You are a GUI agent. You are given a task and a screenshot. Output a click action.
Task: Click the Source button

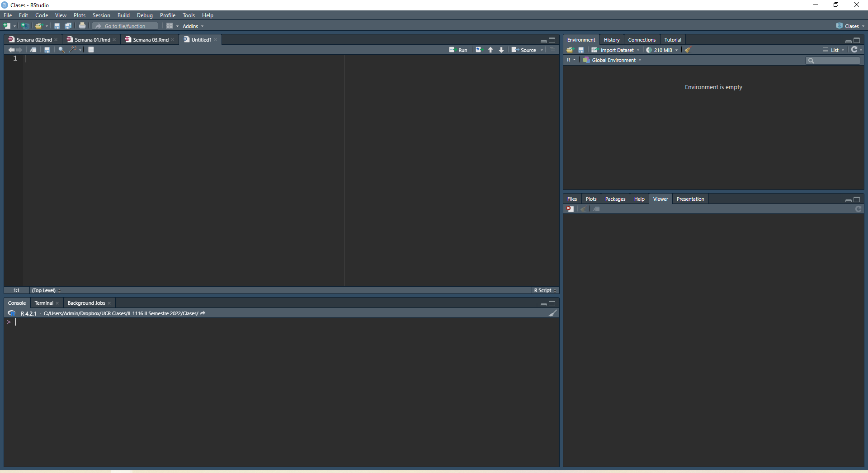524,50
